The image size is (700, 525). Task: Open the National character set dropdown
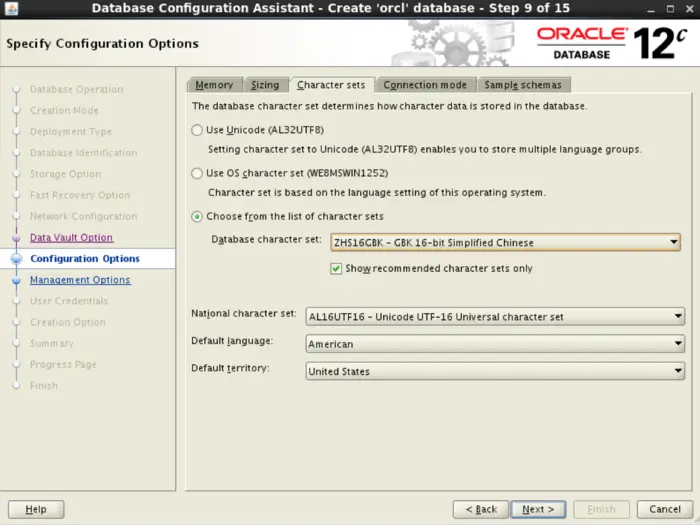pyautogui.click(x=495, y=317)
